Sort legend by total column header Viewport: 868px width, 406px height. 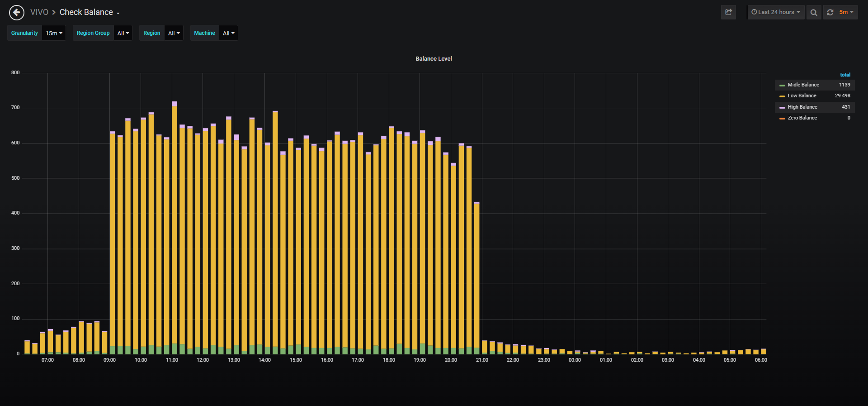click(845, 75)
